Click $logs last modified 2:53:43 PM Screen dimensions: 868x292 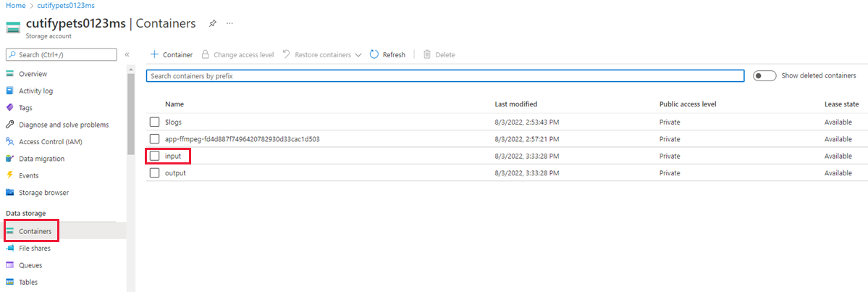528,122
